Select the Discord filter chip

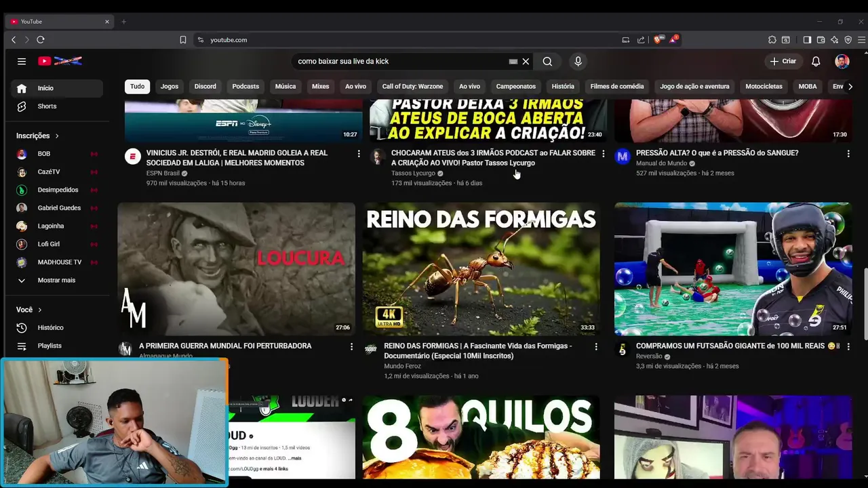click(x=205, y=86)
